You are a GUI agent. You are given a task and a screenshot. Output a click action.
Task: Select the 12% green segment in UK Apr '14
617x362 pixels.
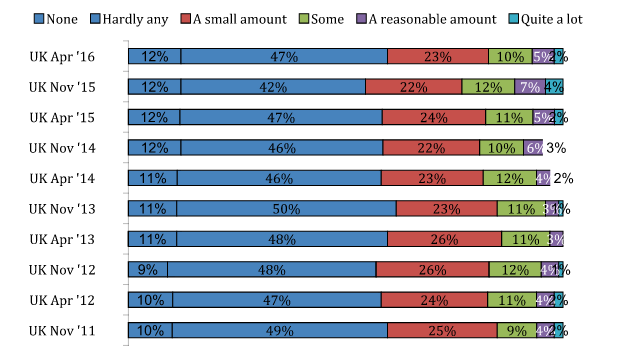coord(510,178)
